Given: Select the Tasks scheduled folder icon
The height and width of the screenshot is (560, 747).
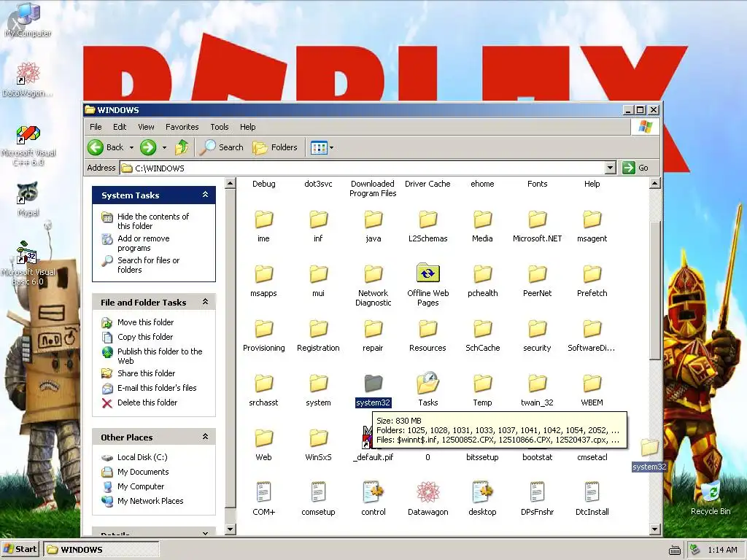Looking at the screenshot, I should (427, 383).
